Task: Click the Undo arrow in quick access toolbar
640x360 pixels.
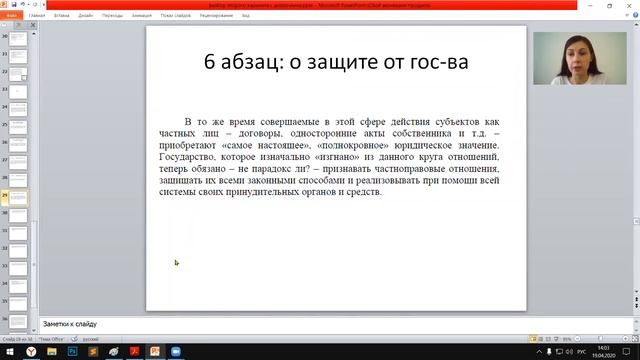Action: (x=23, y=4)
